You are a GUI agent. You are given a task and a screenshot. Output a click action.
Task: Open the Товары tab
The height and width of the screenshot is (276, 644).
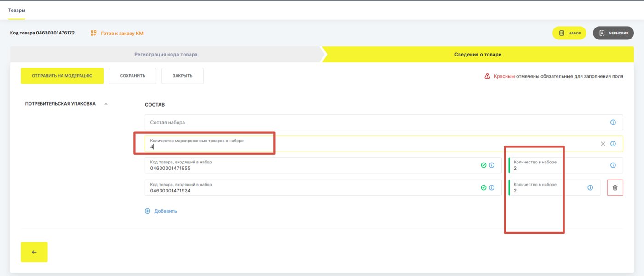pos(17,10)
